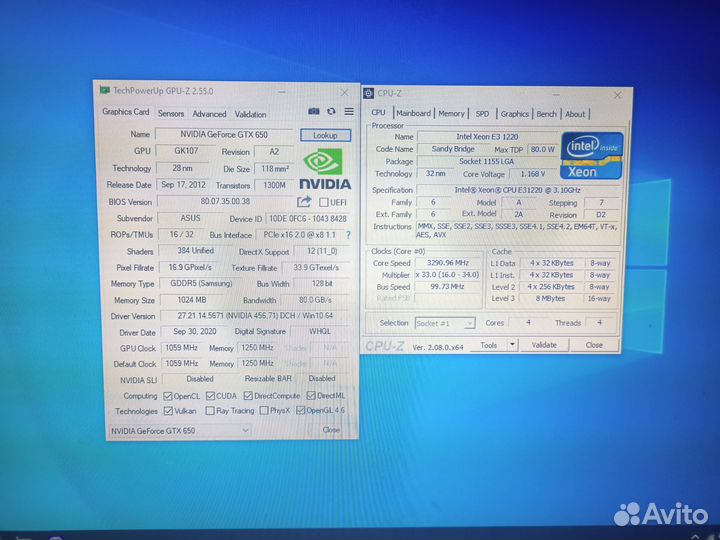Screen dimensions: 720x540
Task: Toggle the CUDA checkbox
Action: click(x=210, y=396)
